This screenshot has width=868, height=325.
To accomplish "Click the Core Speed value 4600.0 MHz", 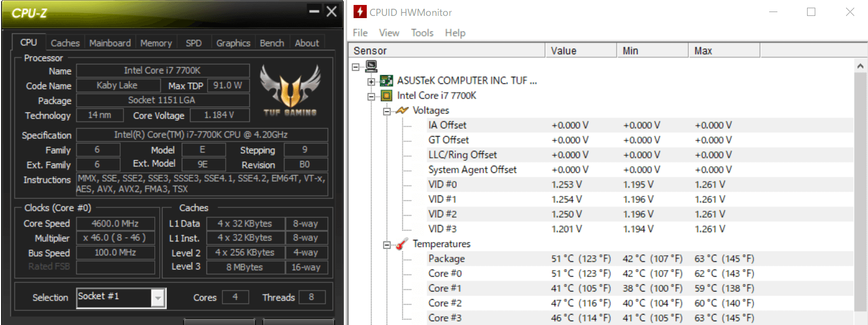I will [115, 223].
